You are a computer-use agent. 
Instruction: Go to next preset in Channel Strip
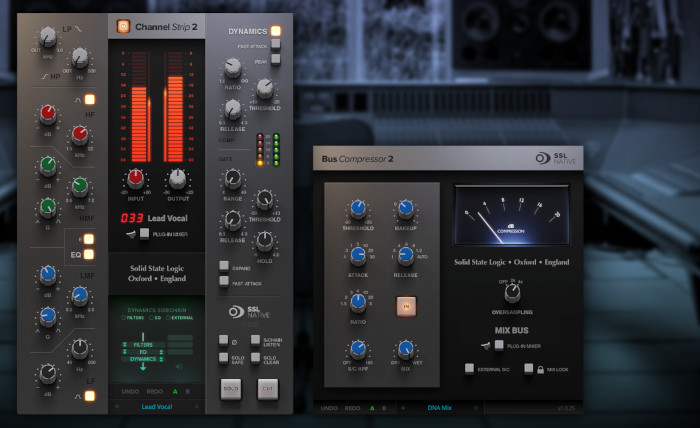pyautogui.click(x=196, y=407)
